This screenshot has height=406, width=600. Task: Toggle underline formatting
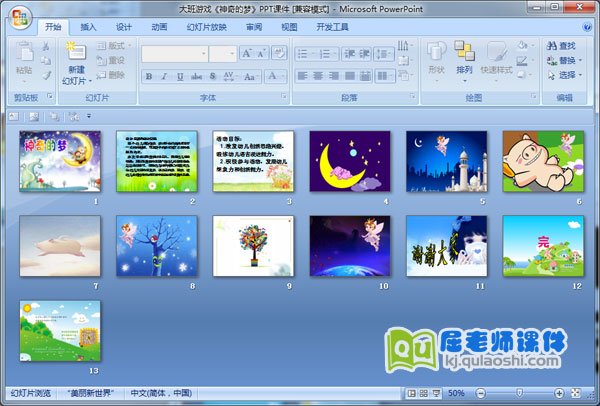pos(182,76)
